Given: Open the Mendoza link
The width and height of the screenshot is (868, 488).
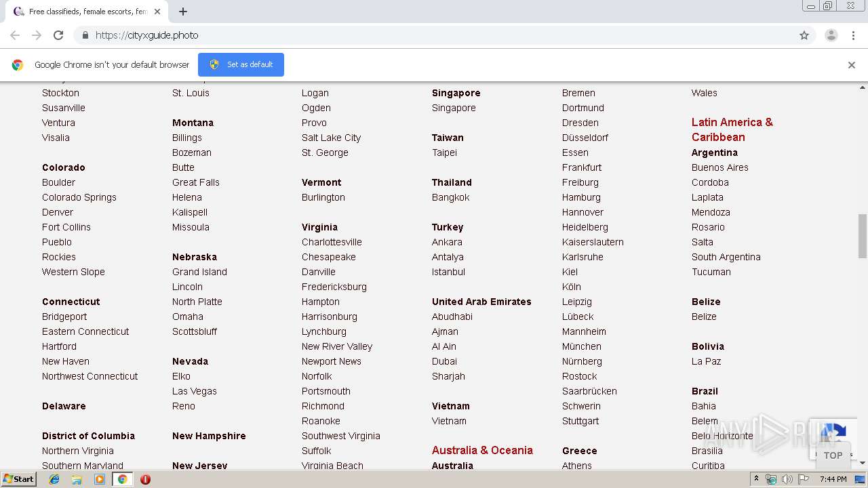Looking at the screenshot, I should pos(711,212).
